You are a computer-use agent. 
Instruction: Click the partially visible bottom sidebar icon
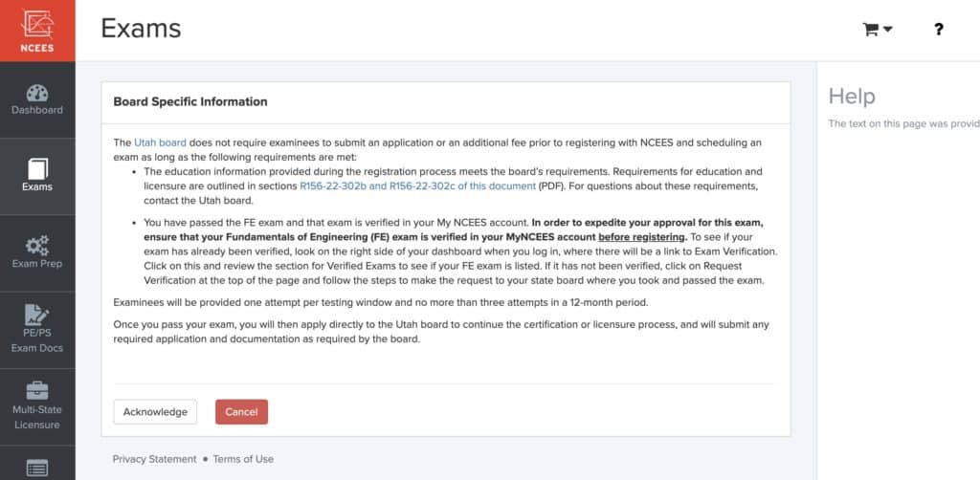click(x=37, y=468)
